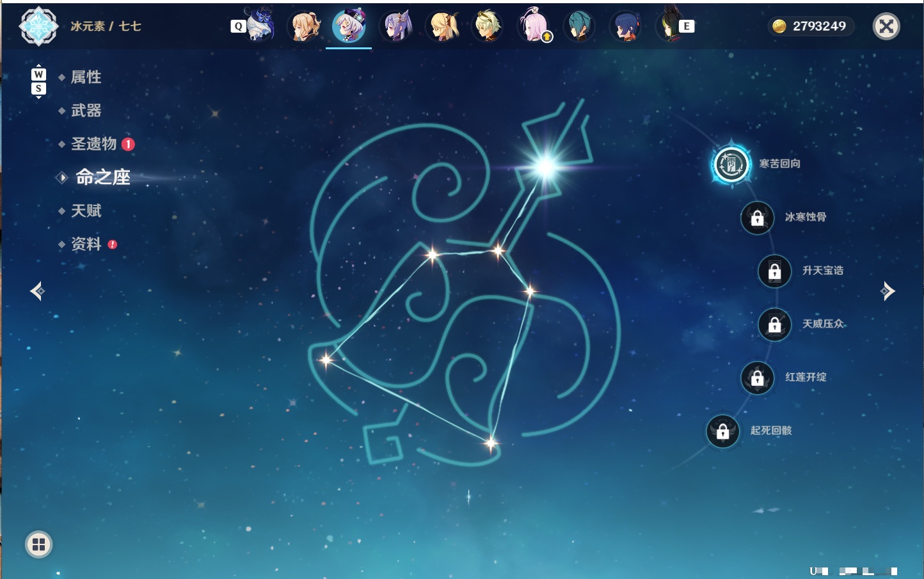This screenshot has width=924, height=579.
Task: Click the red exclamation badge beside 资料
Action: coord(113,244)
